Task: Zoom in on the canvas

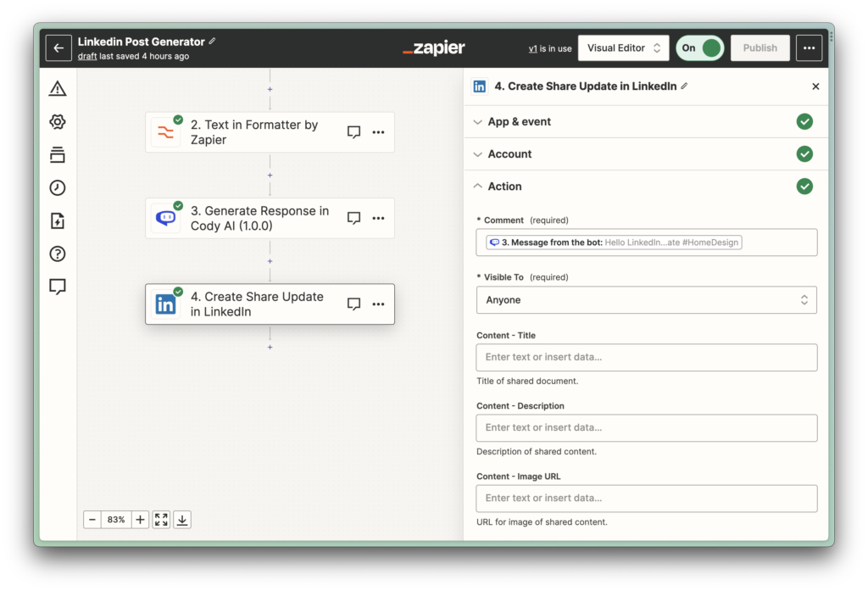Action: pyautogui.click(x=140, y=520)
